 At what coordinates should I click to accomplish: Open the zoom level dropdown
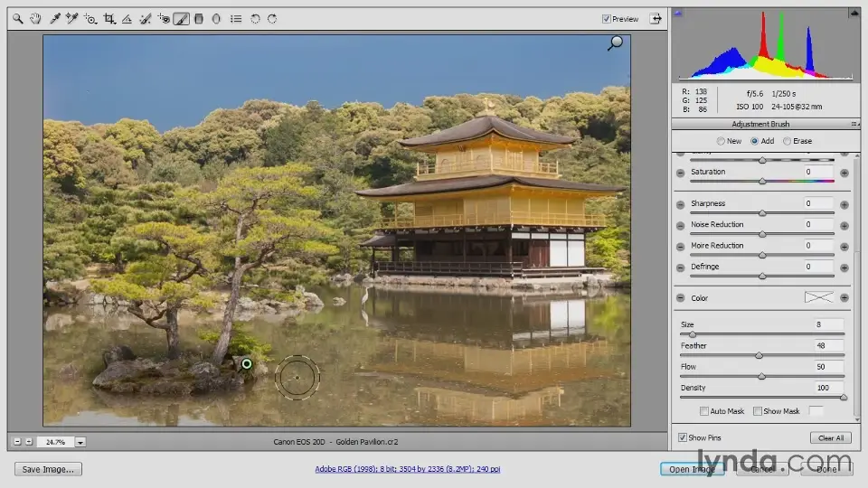click(80, 442)
